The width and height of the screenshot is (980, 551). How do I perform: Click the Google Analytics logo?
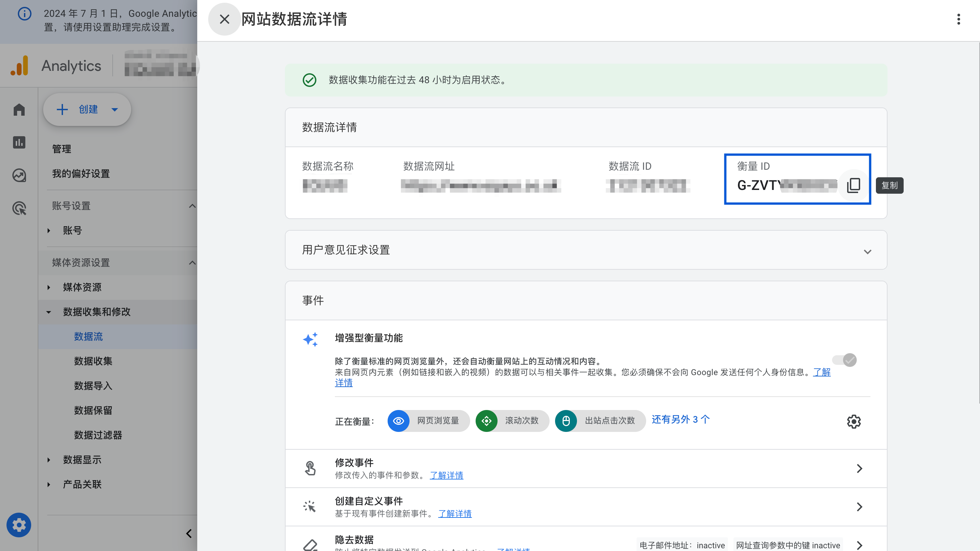[20, 65]
